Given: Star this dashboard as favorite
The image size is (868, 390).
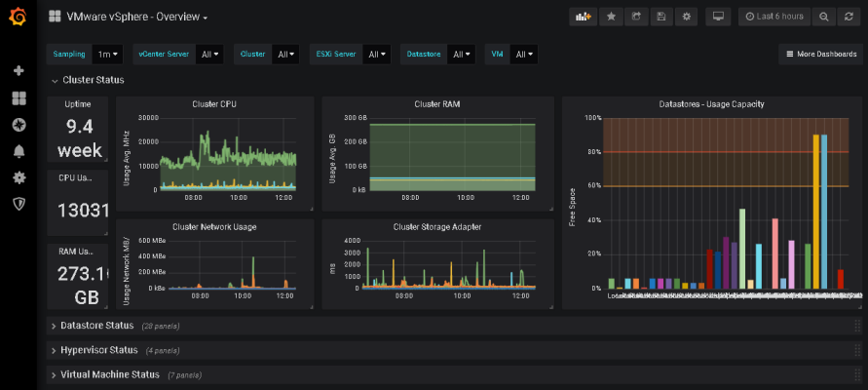Looking at the screenshot, I should [611, 17].
